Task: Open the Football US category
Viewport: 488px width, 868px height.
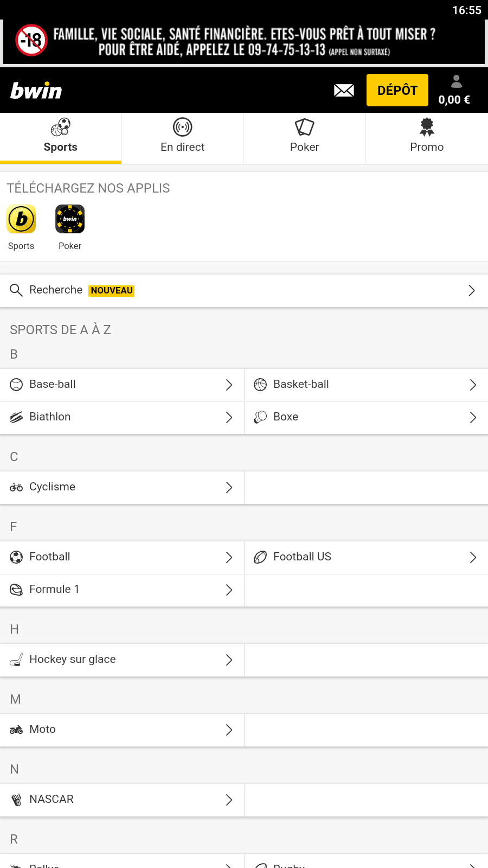Action: (x=302, y=557)
